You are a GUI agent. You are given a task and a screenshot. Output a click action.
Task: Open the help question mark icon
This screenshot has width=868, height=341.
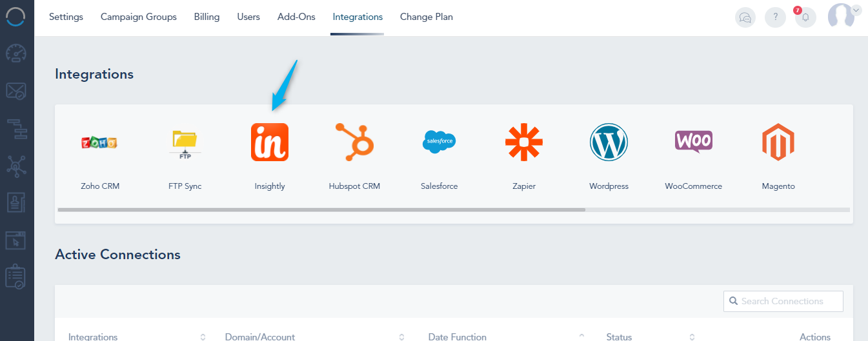coord(775,17)
